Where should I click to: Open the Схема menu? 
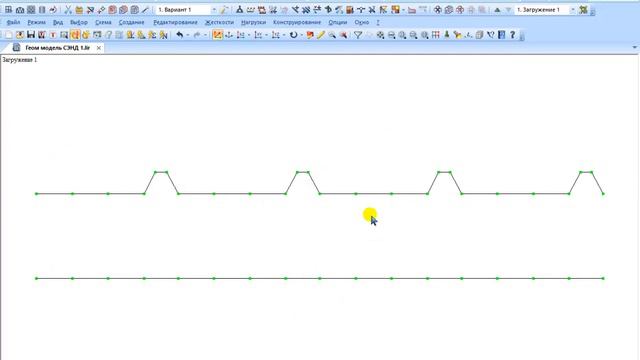(103, 22)
